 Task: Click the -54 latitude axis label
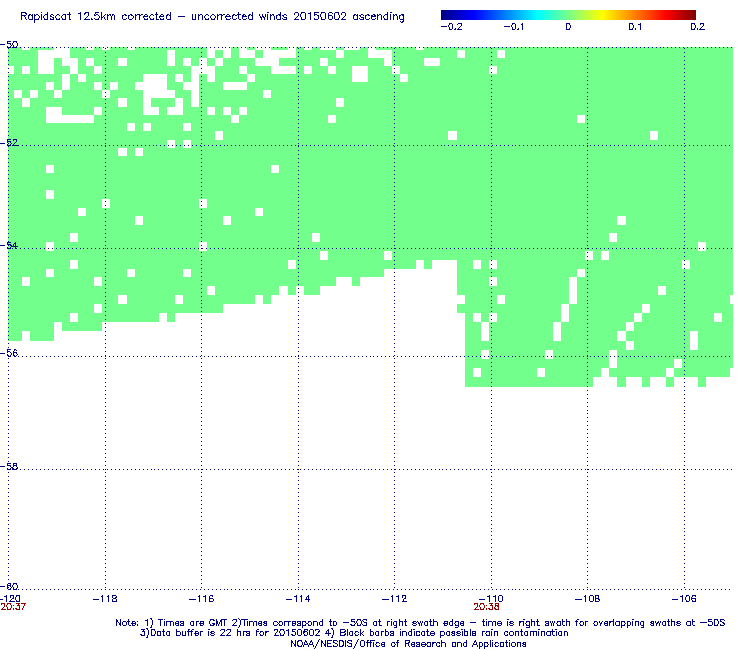[x=9, y=245]
